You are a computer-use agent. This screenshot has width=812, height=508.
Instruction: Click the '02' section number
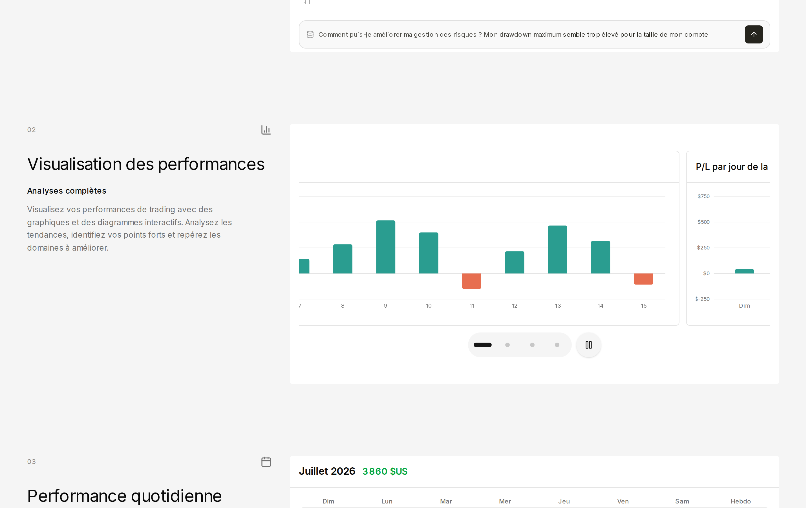click(32, 130)
